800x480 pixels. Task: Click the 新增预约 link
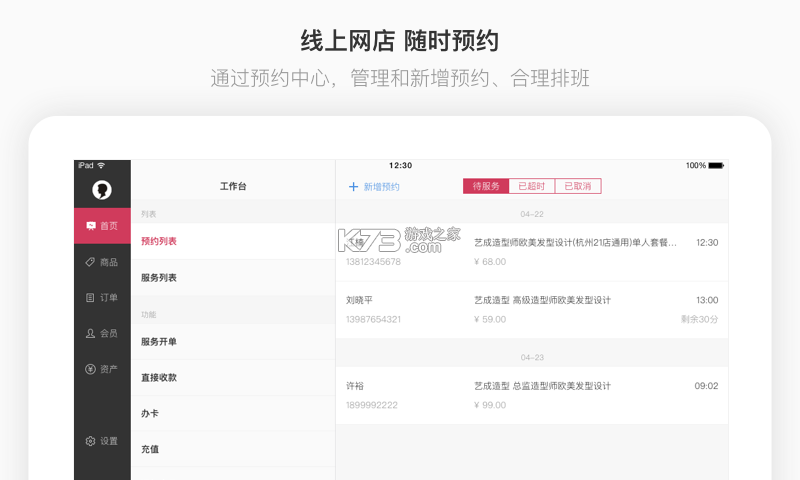[382, 187]
